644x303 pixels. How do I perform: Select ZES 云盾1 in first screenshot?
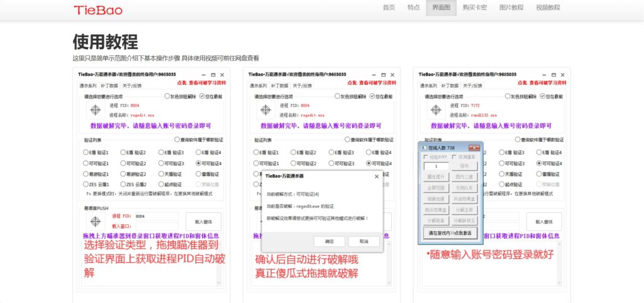(96, 184)
